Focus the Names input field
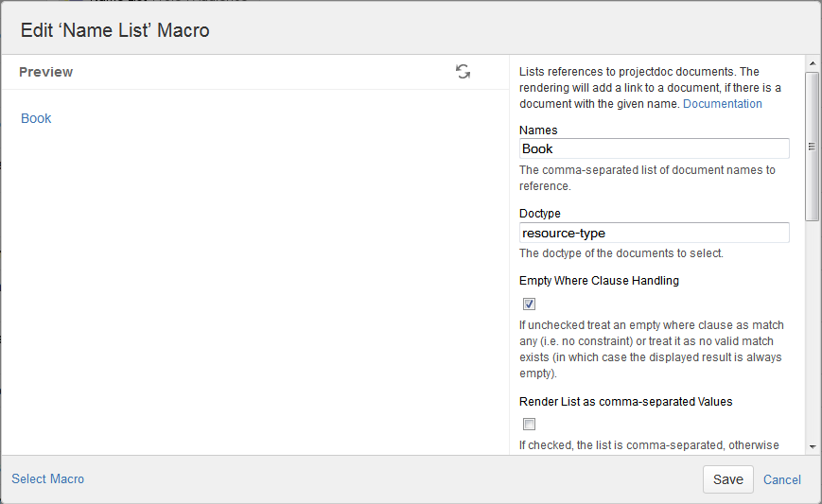Viewport: 822px width, 504px height. pyautogui.click(x=654, y=148)
